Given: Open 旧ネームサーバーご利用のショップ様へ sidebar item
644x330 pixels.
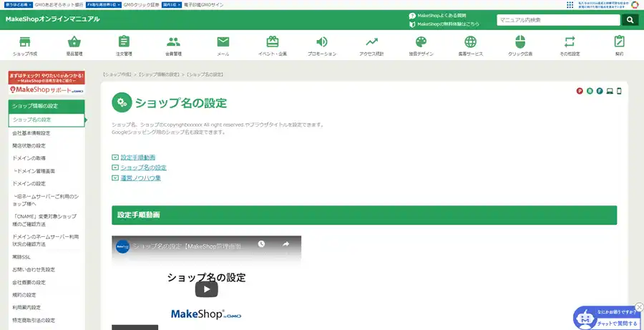Looking at the screenshot, I should pos(47,200).
